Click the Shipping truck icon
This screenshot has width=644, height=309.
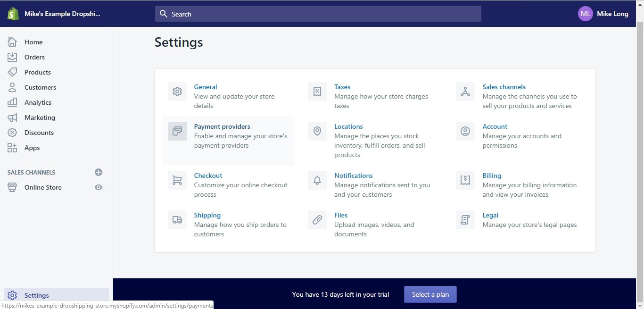[177, 220]
